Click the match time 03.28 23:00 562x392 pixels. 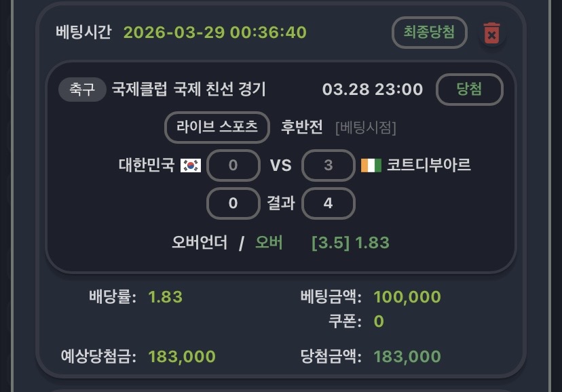coord(373,90)
